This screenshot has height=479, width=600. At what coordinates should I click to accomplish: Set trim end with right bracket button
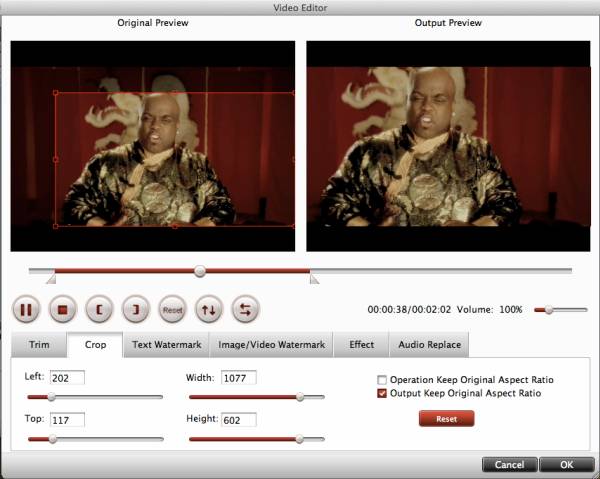coord(136,310)
